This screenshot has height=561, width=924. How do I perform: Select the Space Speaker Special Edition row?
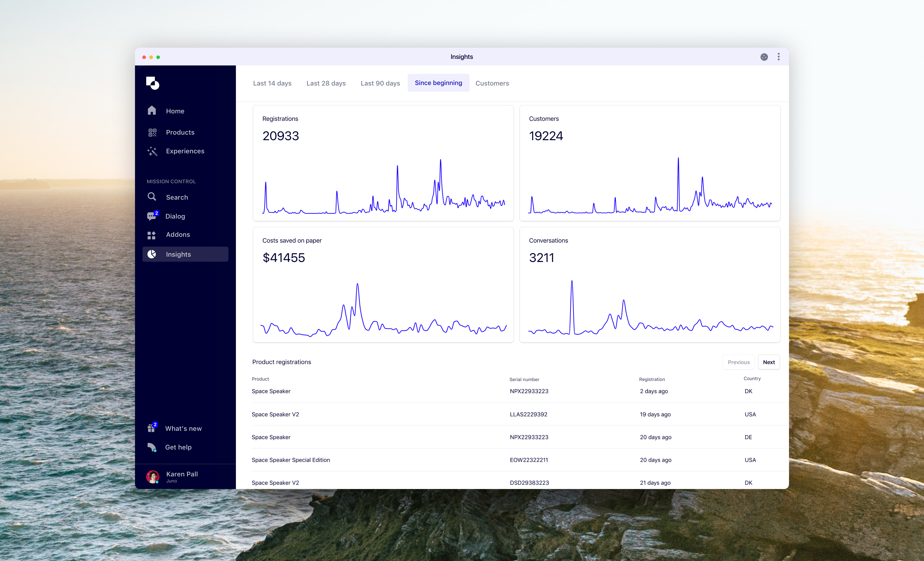tap(291, 460)
